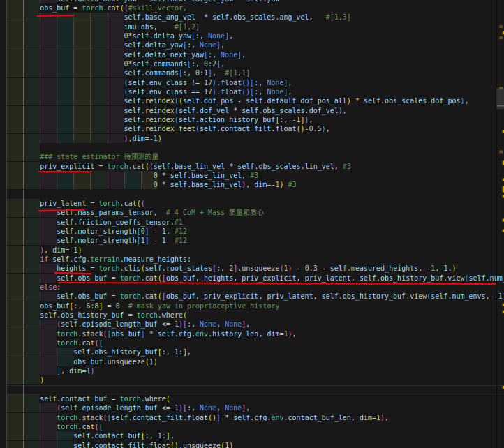Click 'self.root_states[:, 2]' text
The height and width of the screenshot is (448, 504).
191,269
